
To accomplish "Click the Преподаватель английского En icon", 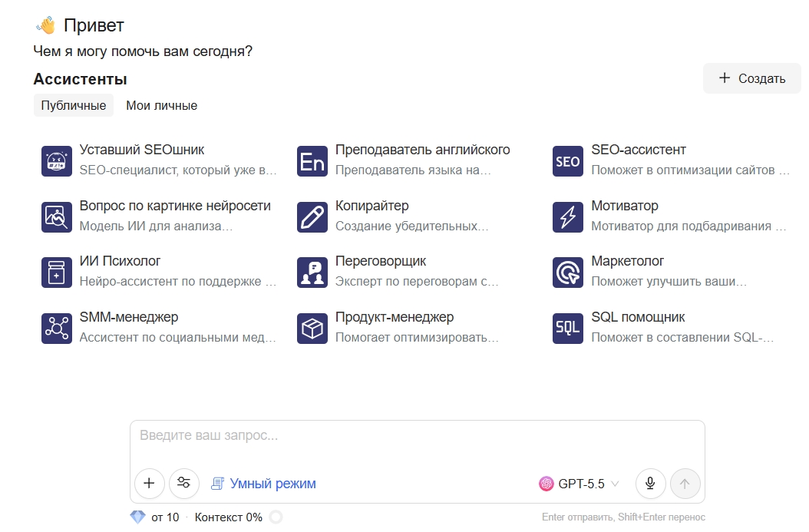I will (x=312, y=161).
